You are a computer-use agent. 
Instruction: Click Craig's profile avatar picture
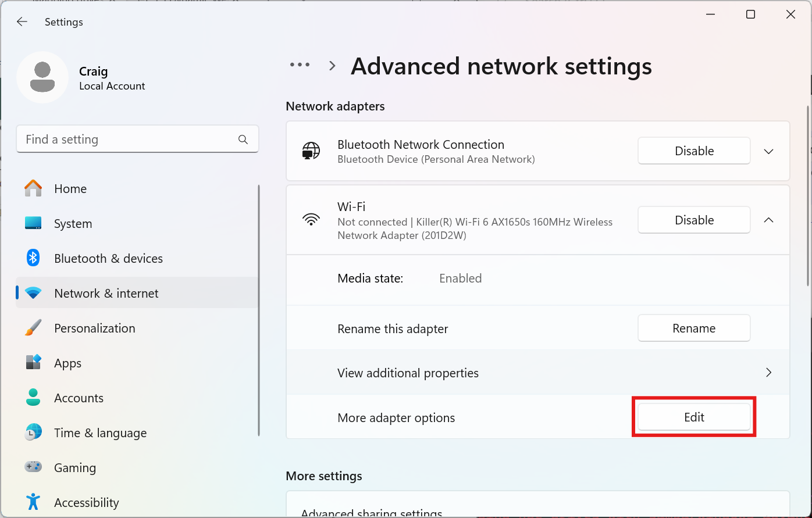point(42,78)
